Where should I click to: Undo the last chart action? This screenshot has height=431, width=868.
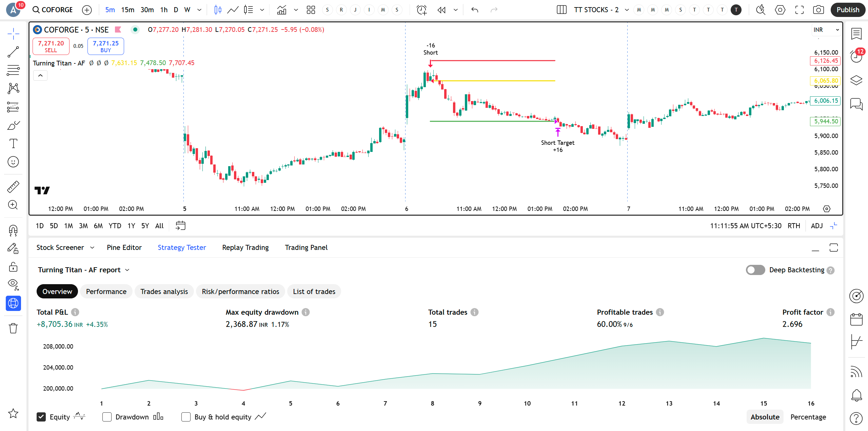[475, 10]
